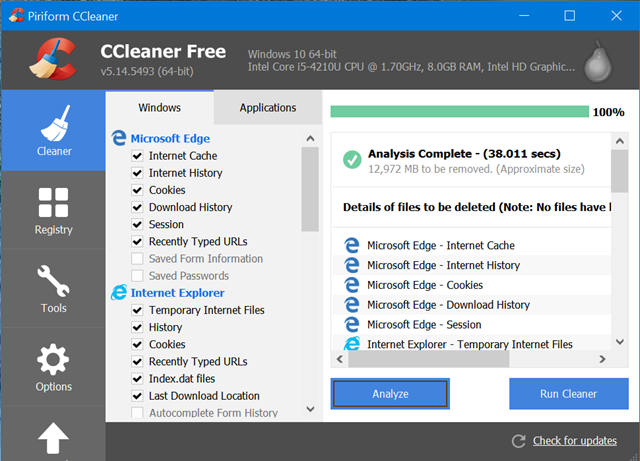Select 'Internet Explorer - Temporary Internet Files' row
This screenshot has width=640, height=461.
tap(471, 343)
